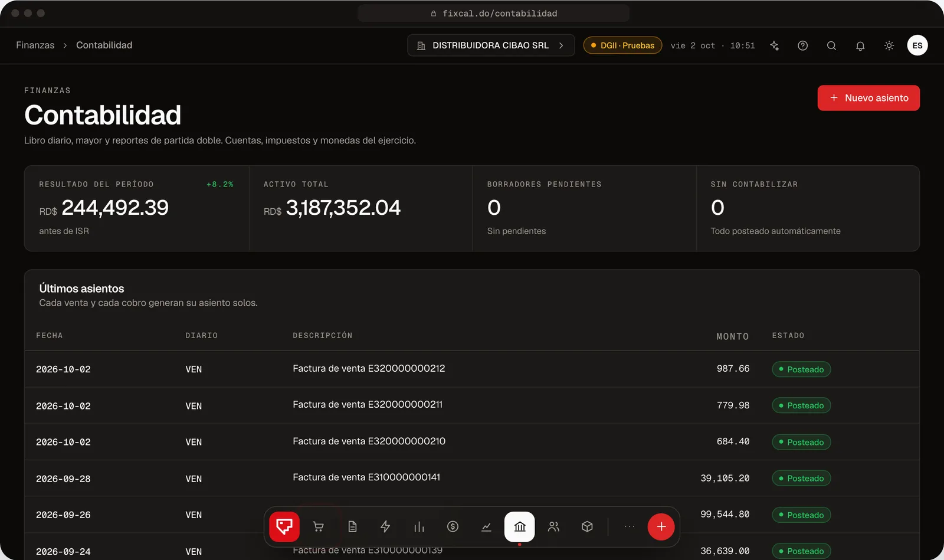The width and height of the screenshot is (944, 560).
Task: Select the bank building accounting icon in dock
Action: (x=520, y=526)
